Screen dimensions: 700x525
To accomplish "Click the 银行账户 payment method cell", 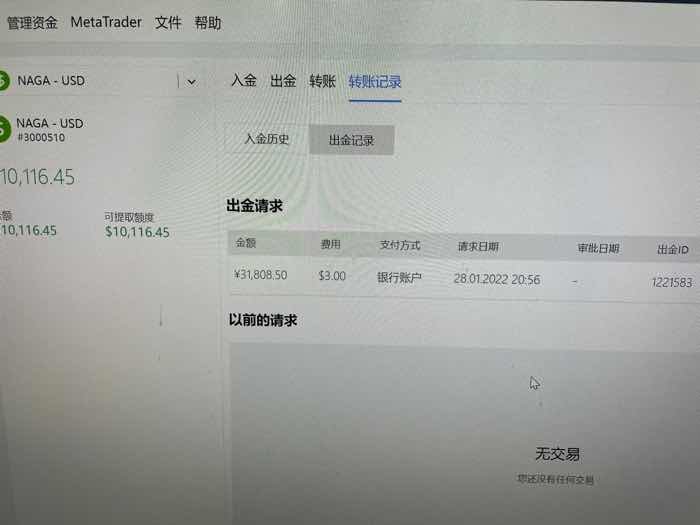I will click(x=400, y=278).
